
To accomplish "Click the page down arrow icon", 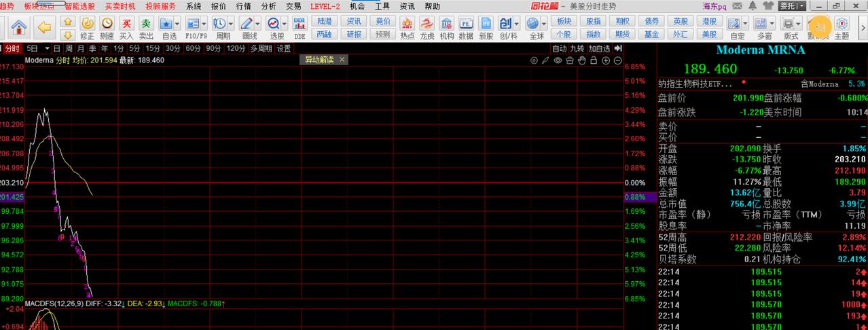I will pos(67,35).
